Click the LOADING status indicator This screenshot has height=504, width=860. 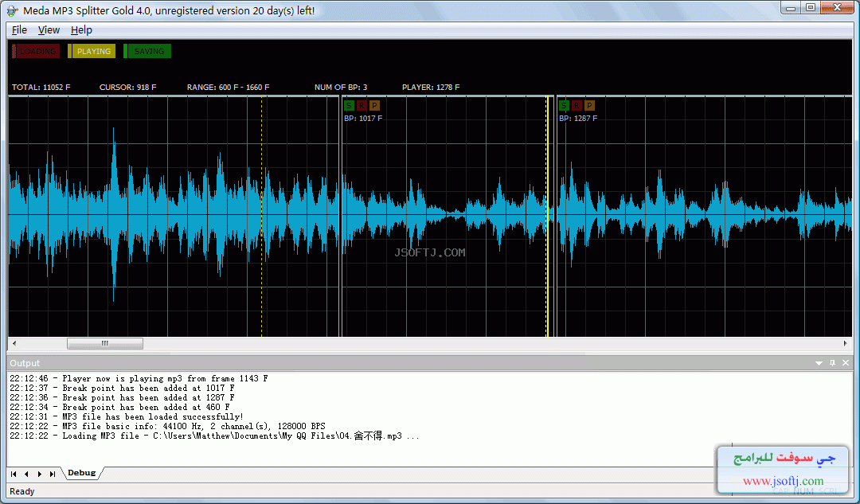tap(36, 51)
